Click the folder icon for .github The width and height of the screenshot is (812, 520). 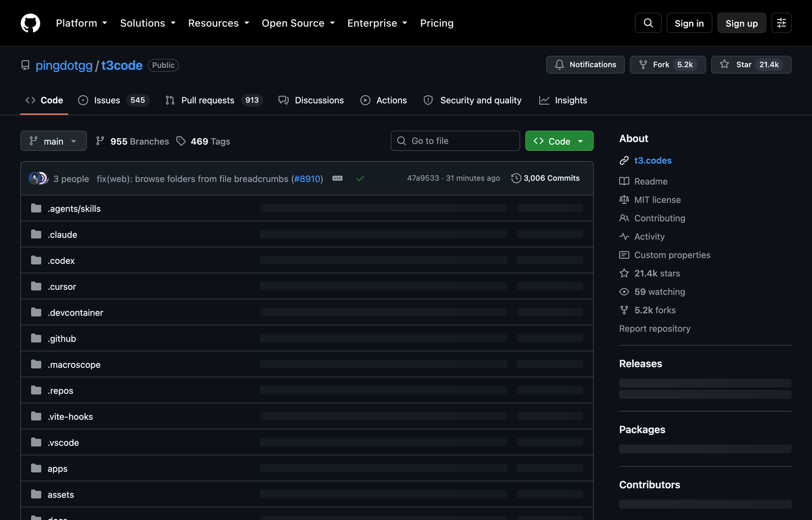(x=36, y=338)
